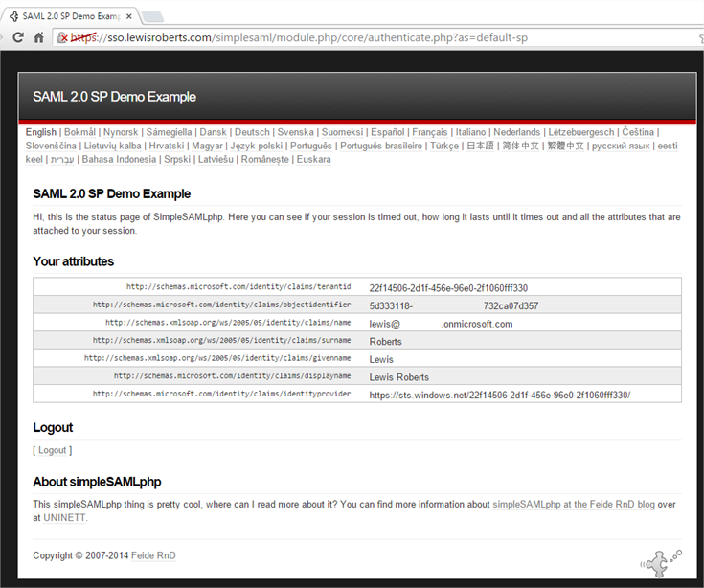Open a new browser tab
The width and height of the screenshot is (704, 588).
pos(152,16)
